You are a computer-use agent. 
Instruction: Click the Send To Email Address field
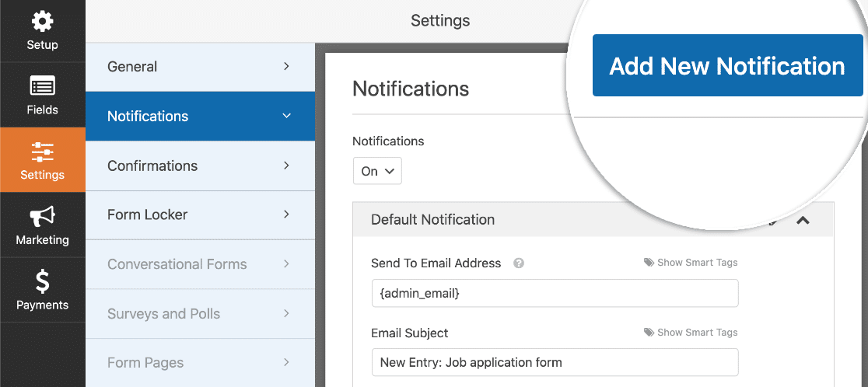pyautogui.click(x=555, y=293)
